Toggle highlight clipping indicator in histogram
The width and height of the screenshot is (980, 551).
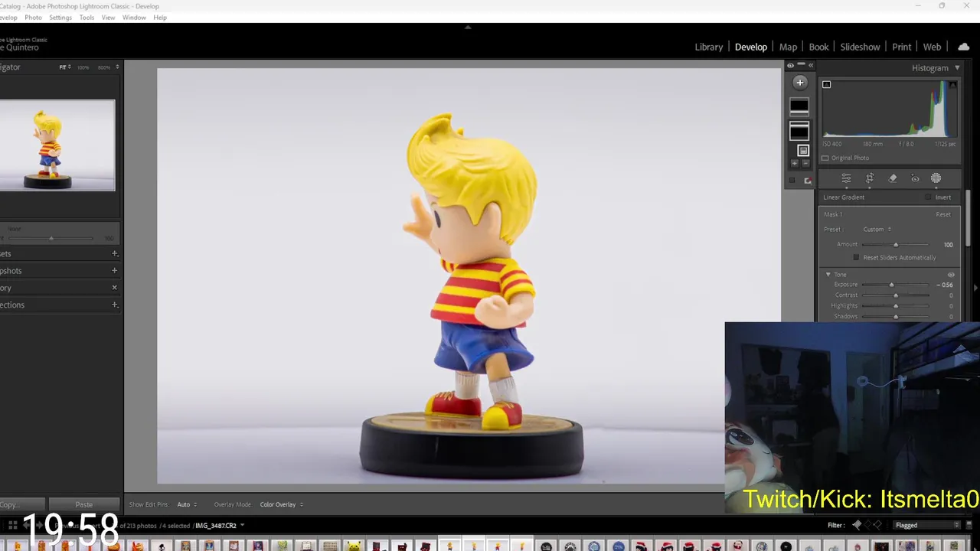pyautogui.click(x=952, y=84)
